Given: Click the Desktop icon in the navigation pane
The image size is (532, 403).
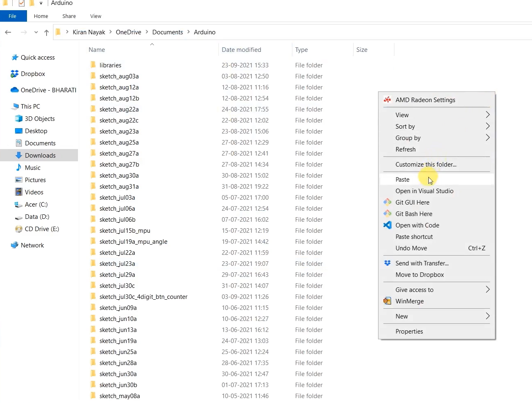Looking at the screenshot, I should pyautogui.click(x=19, y=131).
